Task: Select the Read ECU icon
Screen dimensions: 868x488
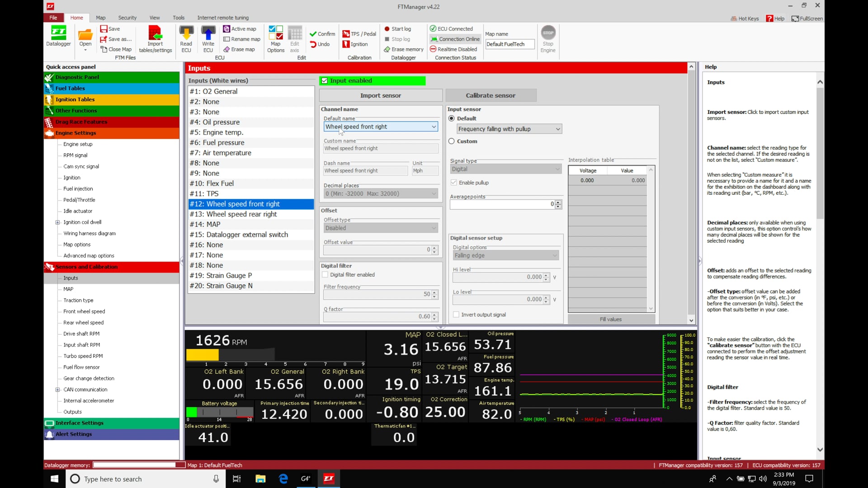Action: tap(186, 38)
